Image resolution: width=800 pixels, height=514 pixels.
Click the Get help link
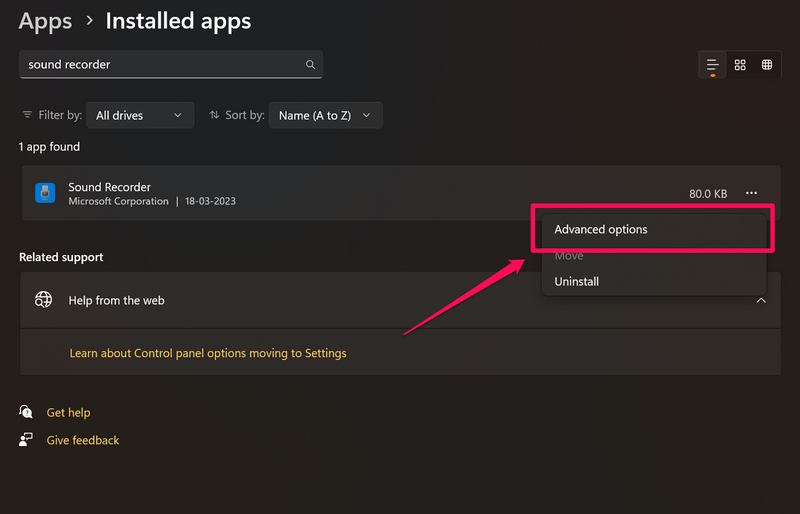[68, 412]
